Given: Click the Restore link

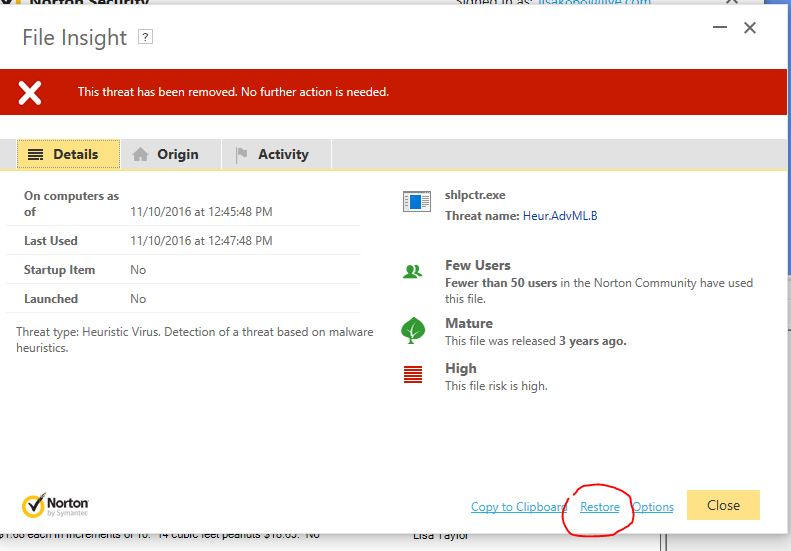Looking at the screenshot, I should click(x=600, y=507).
